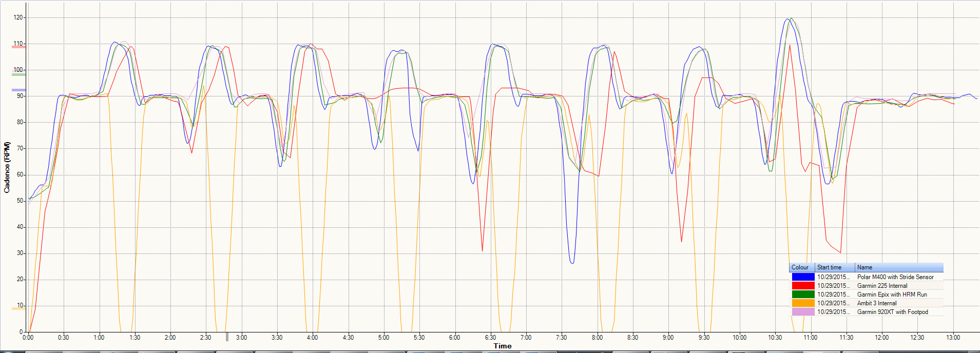This screenshot has width=980, height=353.
Task: Click the blue average marker above 90
Action: [x=18, y=90]
